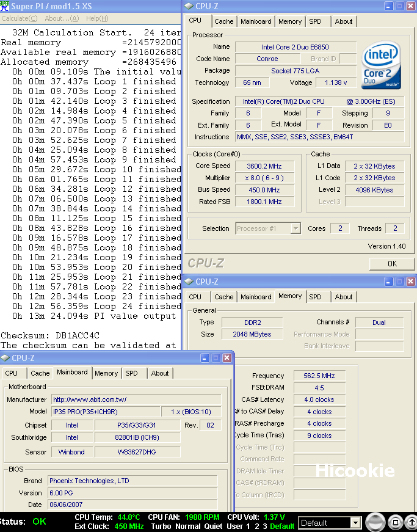This screenshot has width=417, height=532.
Task: Select Cache tab in CPU-Z Memory window
Action: click(x=223, y=297)
